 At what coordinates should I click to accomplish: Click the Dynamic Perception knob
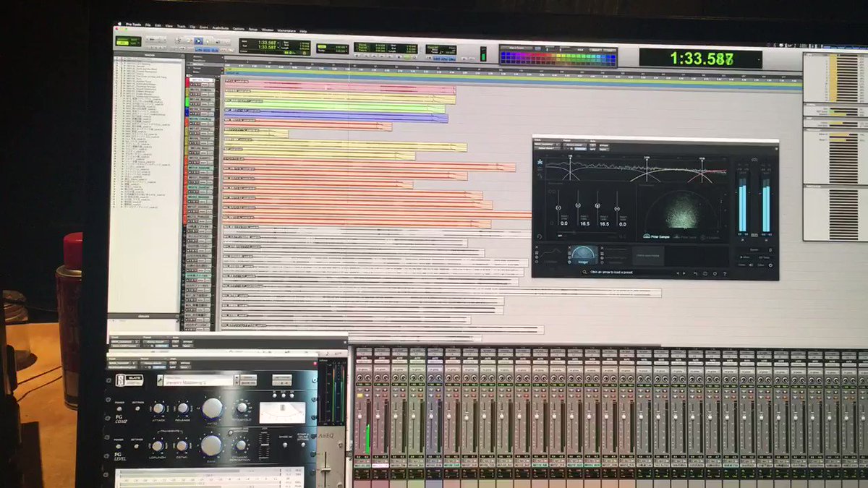tap(241, 445)
